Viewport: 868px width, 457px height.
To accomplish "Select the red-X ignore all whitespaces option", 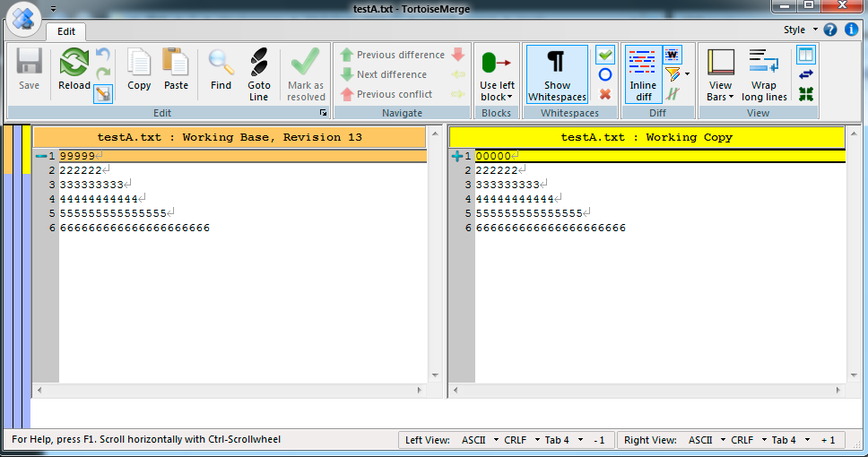I will tap(605, 94).
